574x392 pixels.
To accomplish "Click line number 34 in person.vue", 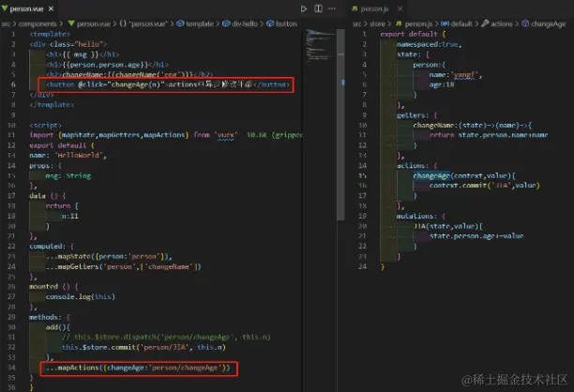I will (11, 368).
